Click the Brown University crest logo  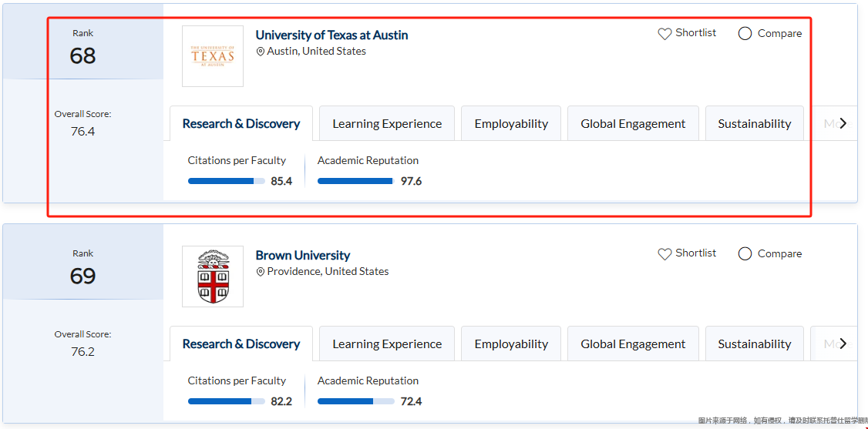213,277
